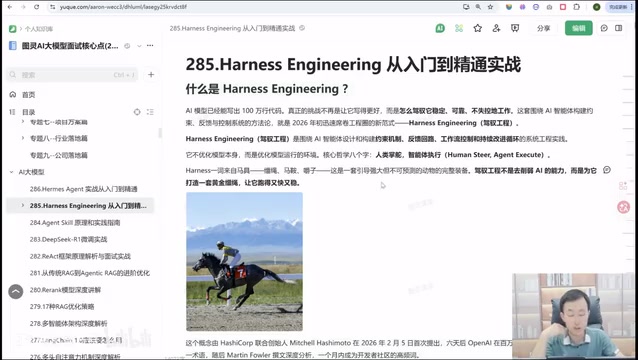This screenshot has width=638, height=360.
Task: Click the 个人知识库 breadcrumb link
Action: click(x=39, y=29)
